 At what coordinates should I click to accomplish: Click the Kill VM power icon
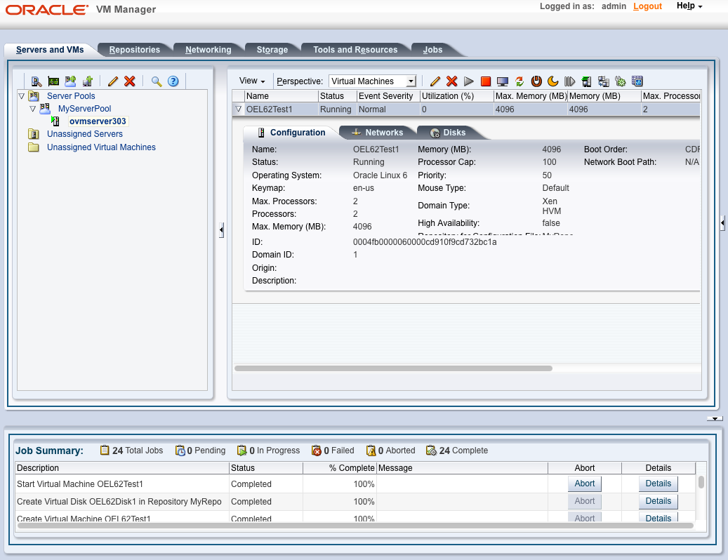click(x=536, y=81)
